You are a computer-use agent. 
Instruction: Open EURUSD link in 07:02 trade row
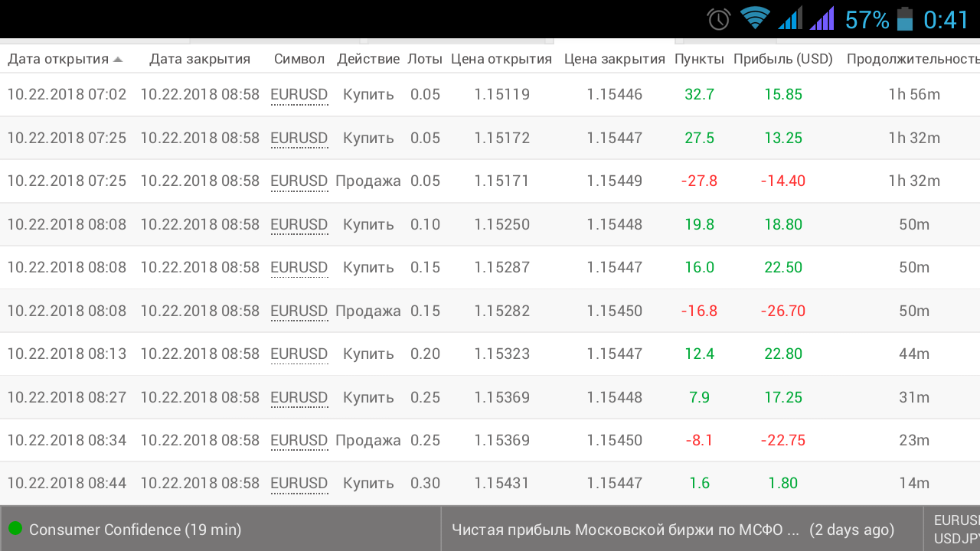(x=299, y=95)
